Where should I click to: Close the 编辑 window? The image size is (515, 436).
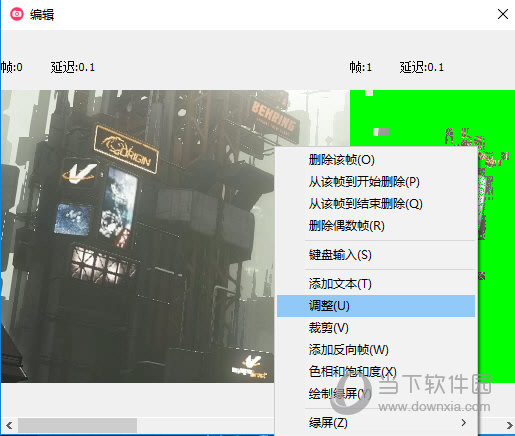[503, 14]
